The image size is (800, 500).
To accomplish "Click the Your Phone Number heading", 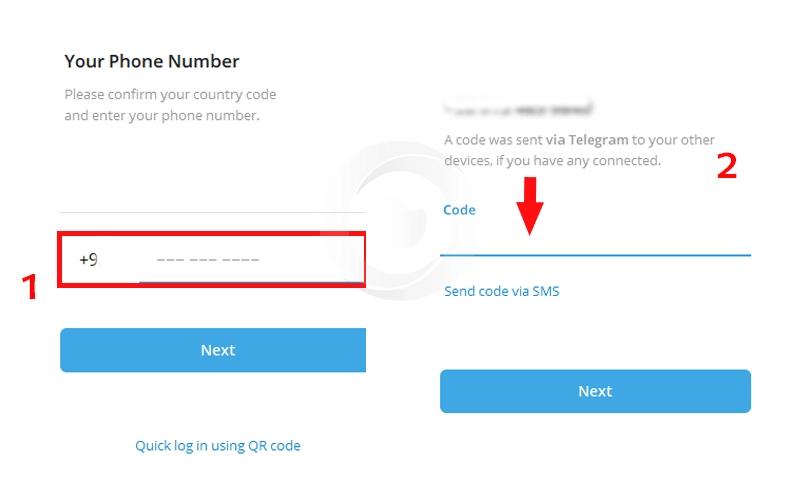I will click(x=152, y=61).
